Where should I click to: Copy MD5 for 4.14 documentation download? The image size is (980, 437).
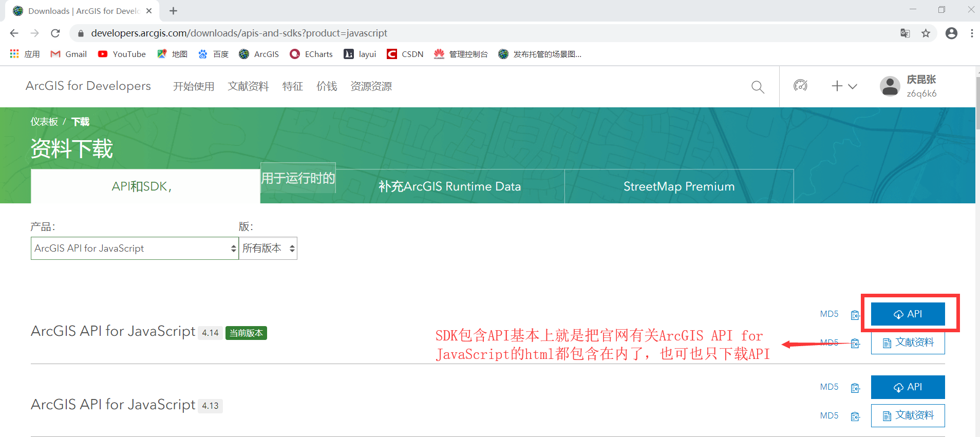tap(855, 344)
